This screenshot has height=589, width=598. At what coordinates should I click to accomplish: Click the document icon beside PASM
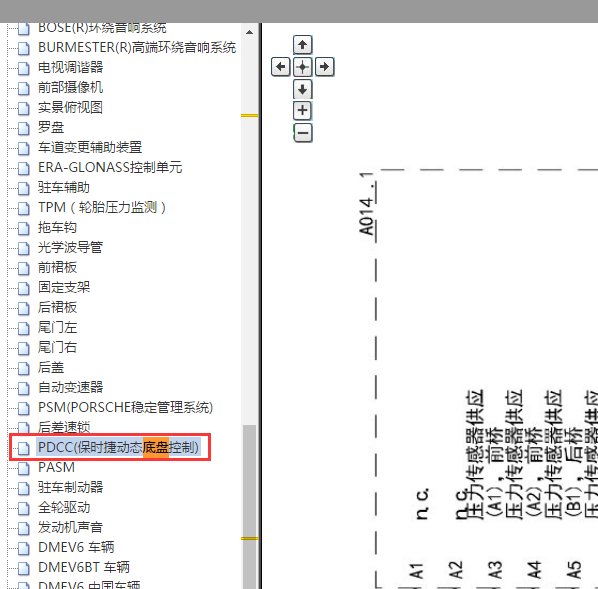click(24, 468)
